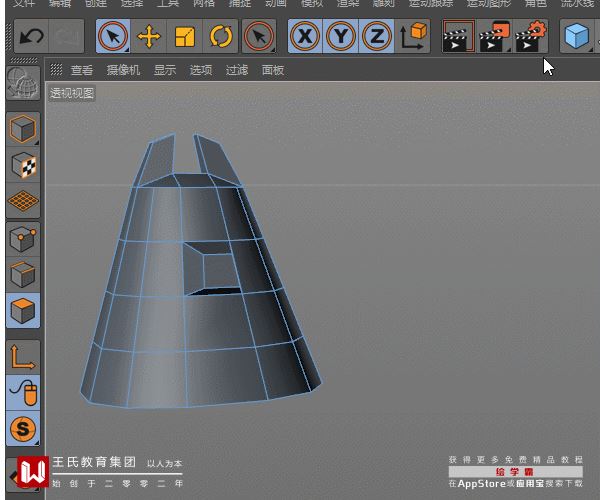This screenshot has height=500, width=600.
Task: Click the 透视视图 viewport label
Action: (x=72, y=93)
